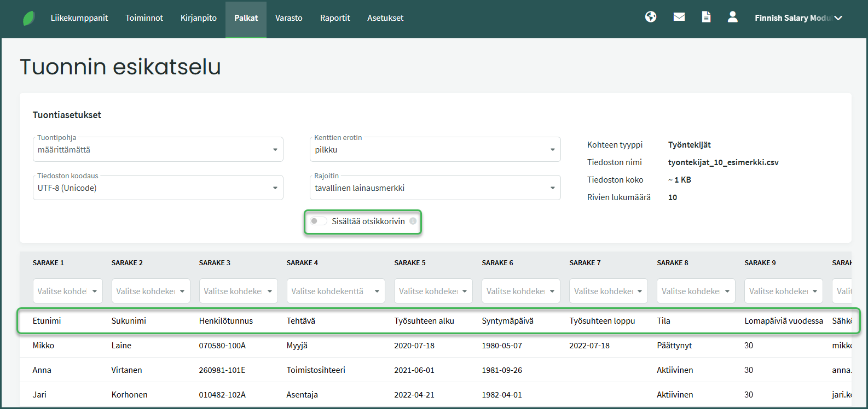Open the globe language icon
Screen dimensions: 868x409
point(650,17)
